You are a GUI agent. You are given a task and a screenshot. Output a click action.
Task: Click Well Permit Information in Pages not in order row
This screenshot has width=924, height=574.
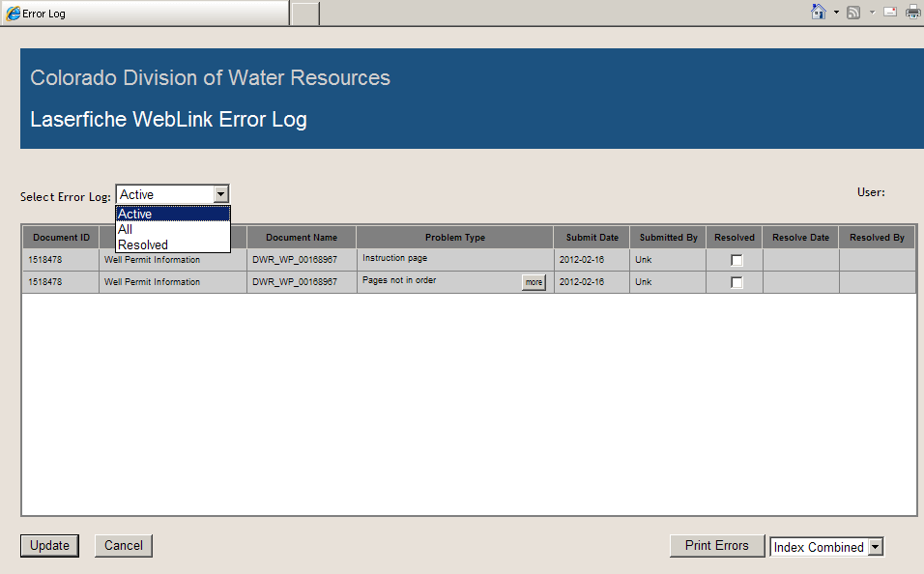click(x=152, y=282)
